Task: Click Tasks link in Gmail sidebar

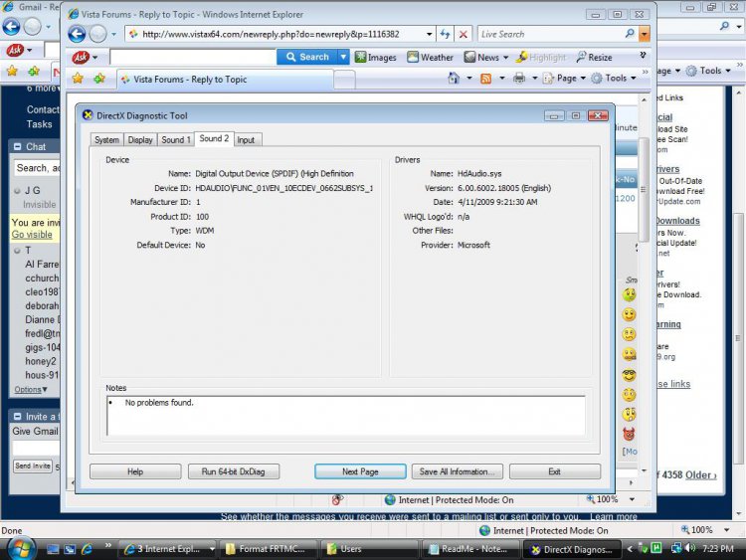Action: (x=39, y=124)
